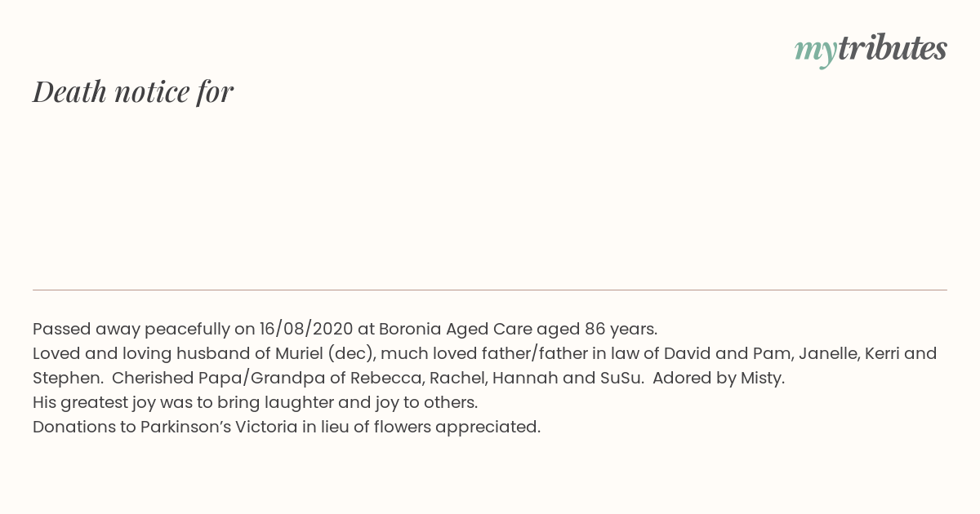980x514 pixels.
Task: Click the mytributes logo
Action: click(x=871, y=49)
